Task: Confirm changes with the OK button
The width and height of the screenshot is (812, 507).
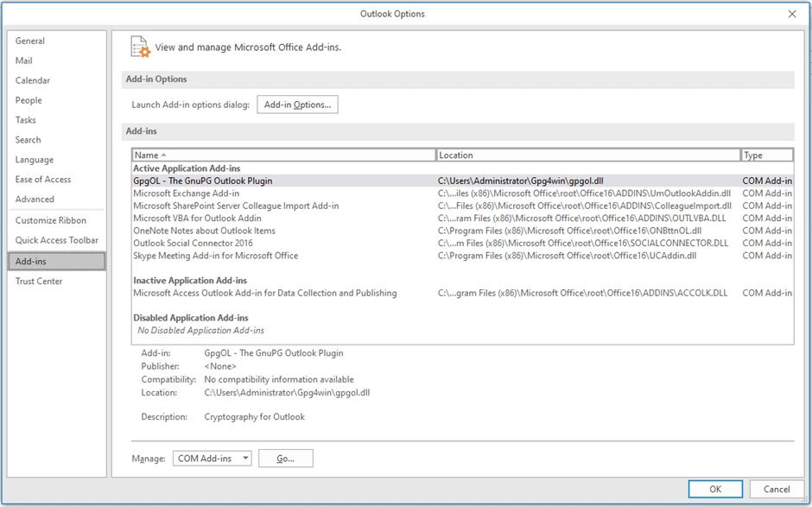Action: tap(715, 488)
